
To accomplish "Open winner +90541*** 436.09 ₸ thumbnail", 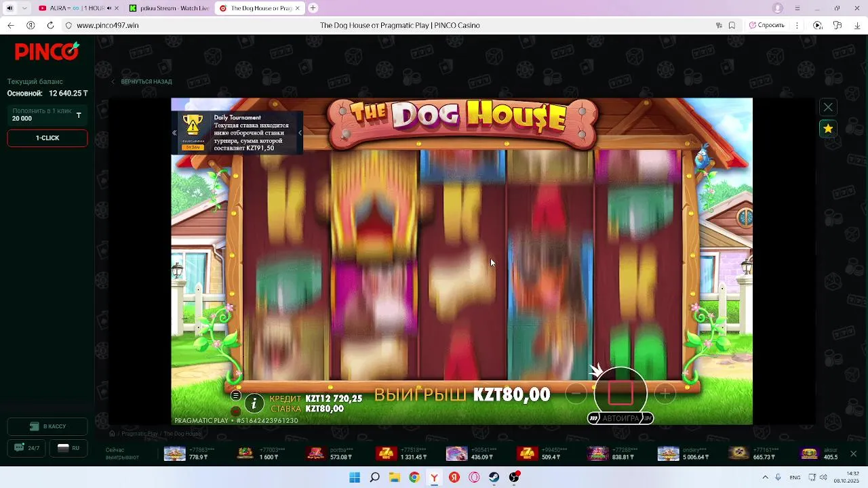I will [457, 453].
